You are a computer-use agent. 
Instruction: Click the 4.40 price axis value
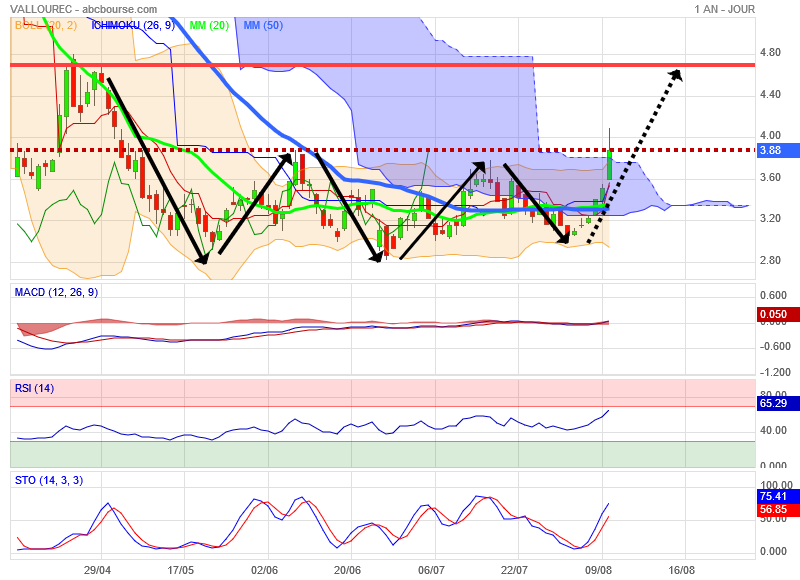click(x=770, y=94)
